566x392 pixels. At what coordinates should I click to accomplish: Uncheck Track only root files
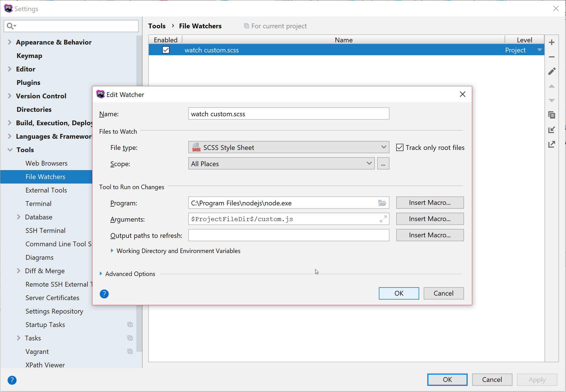tap(400, 147)
